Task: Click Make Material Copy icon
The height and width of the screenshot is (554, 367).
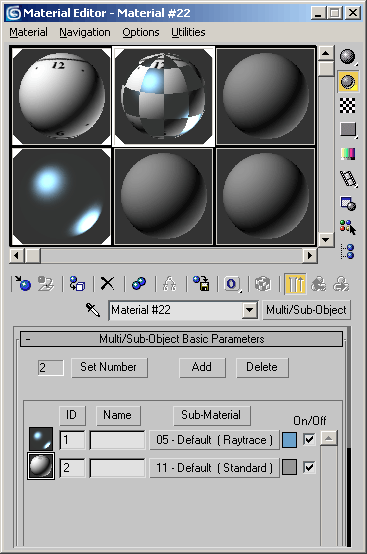Action: point(138,283)
